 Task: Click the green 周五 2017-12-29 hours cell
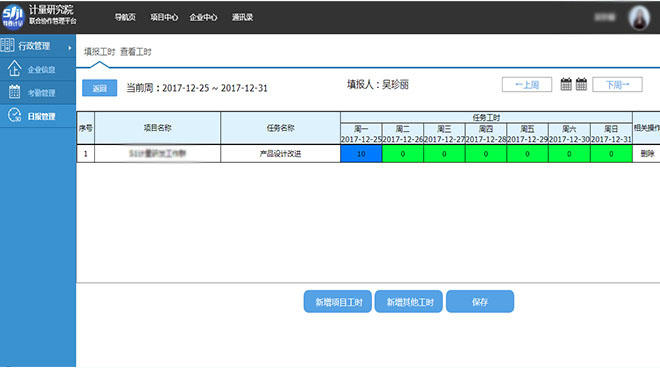[528, 154]
